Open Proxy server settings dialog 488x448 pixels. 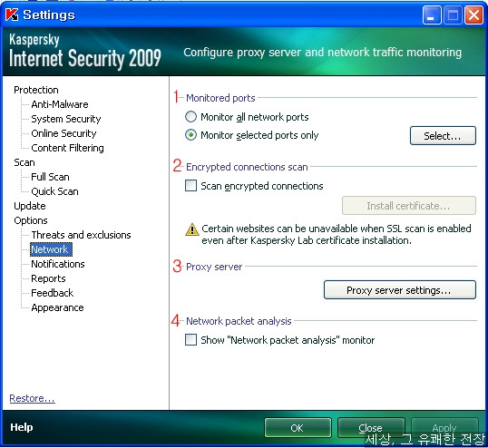coord(400,290)
